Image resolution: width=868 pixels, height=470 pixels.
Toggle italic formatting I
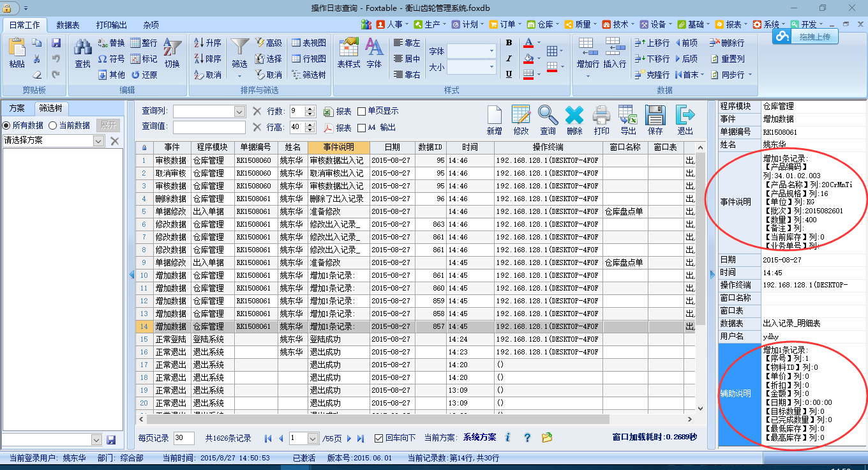[509, 59]
